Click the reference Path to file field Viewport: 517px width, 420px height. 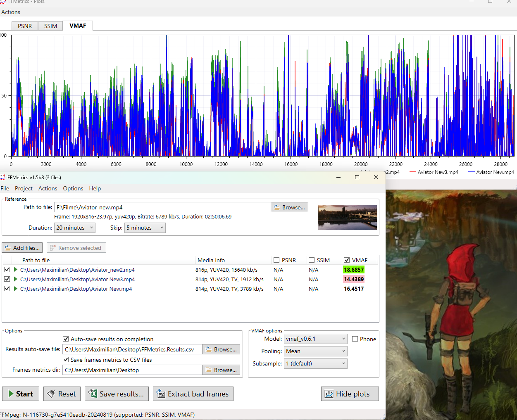[x=162, y=207]
